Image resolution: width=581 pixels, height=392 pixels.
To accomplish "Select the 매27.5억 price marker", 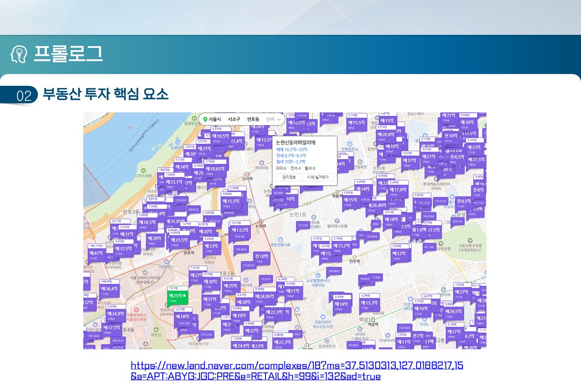I will (x=476, y=161).
